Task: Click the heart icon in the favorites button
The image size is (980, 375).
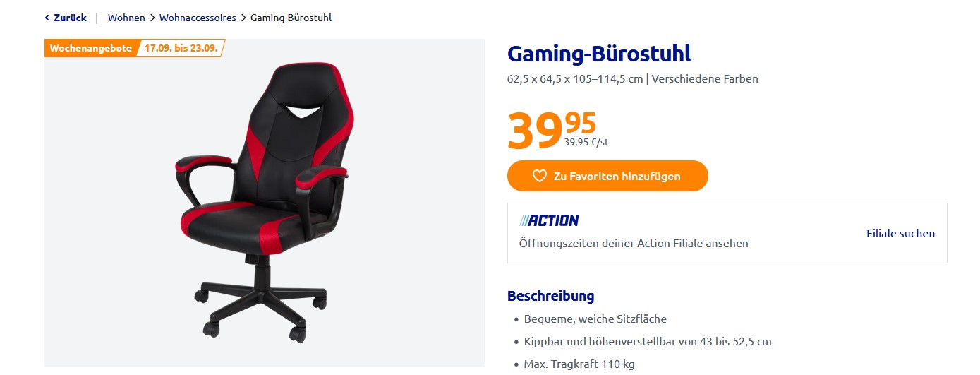Action: pyautogui.click(x=540, y=176)
